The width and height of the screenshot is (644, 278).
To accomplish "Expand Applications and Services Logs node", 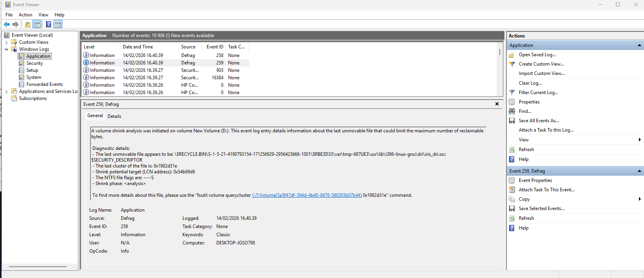I will pyautogui.click(x=6, y=91).
